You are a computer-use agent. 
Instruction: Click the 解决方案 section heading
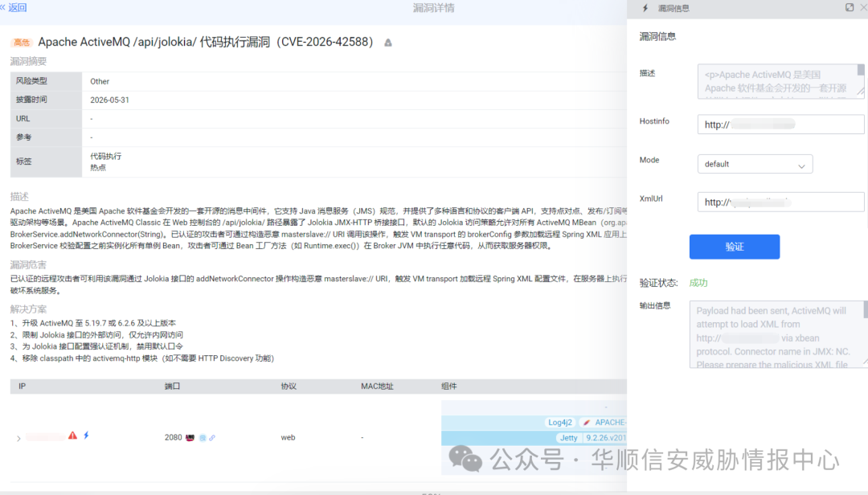pyautogui.click(x=28, y=309)
